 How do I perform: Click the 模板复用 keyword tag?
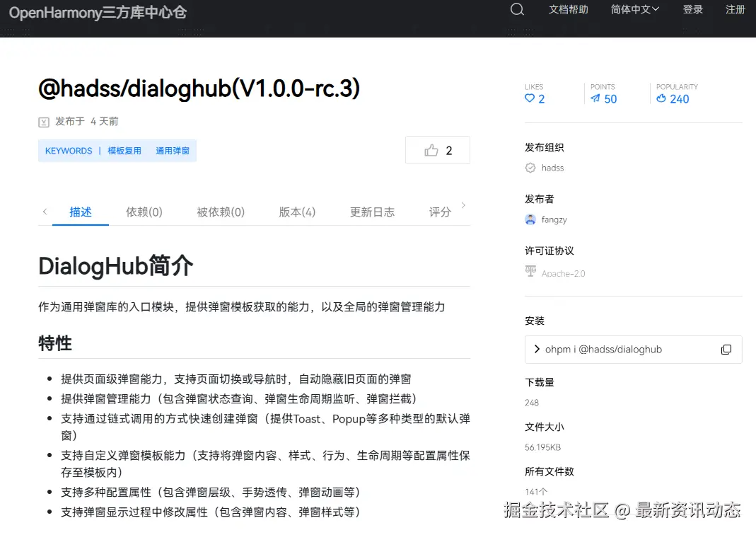point(124,151)
